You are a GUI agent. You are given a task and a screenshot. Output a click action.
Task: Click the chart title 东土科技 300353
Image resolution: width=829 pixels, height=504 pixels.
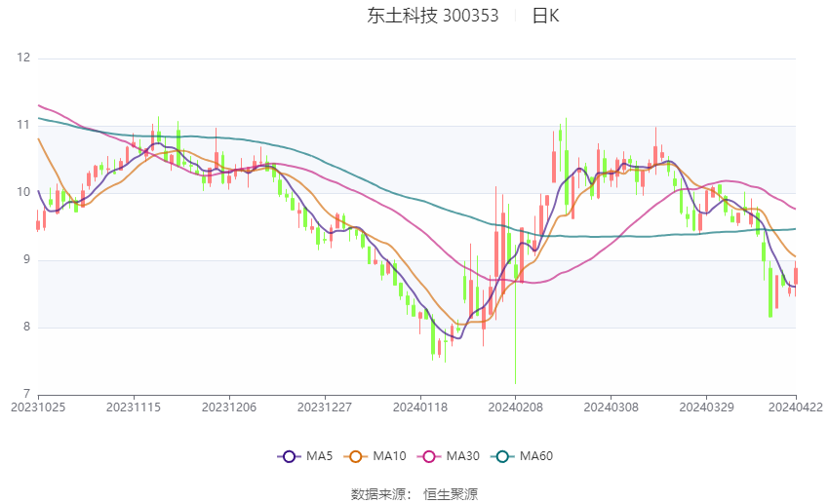(432, 16)
